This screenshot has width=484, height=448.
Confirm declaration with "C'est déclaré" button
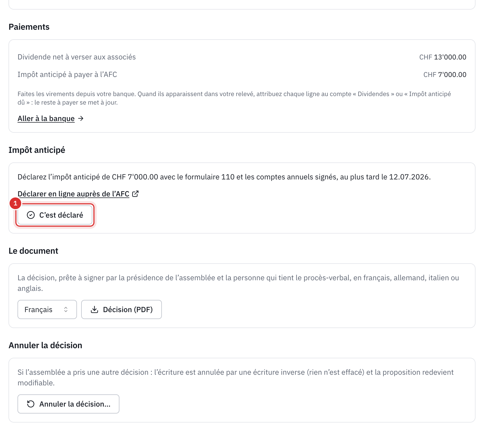[x=55, y=215]
